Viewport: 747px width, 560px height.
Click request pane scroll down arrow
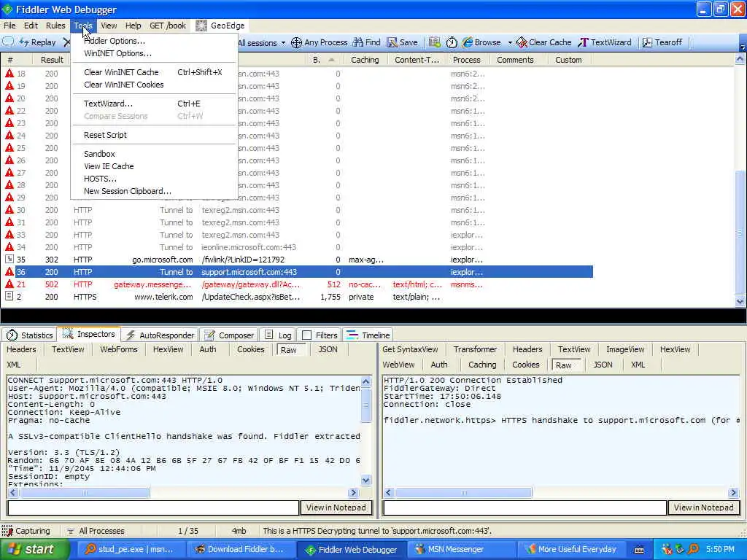click(366, 480)
